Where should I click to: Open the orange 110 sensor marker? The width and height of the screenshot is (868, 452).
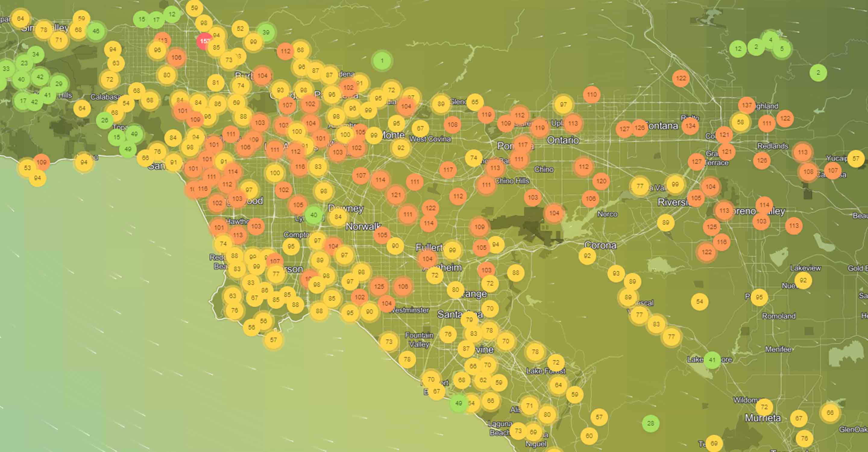coord(592,95)
